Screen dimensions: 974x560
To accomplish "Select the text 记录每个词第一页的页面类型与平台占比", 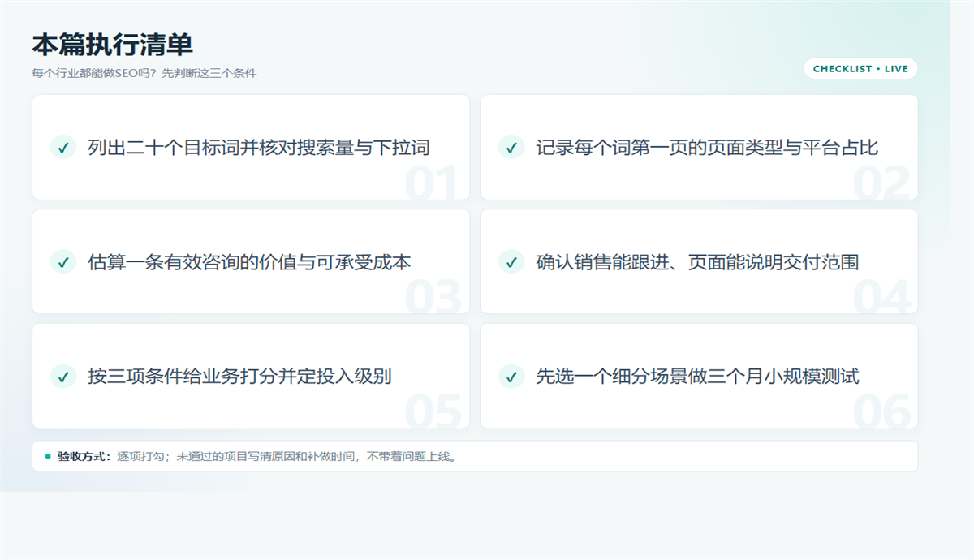I will click(x=707, y=147).
